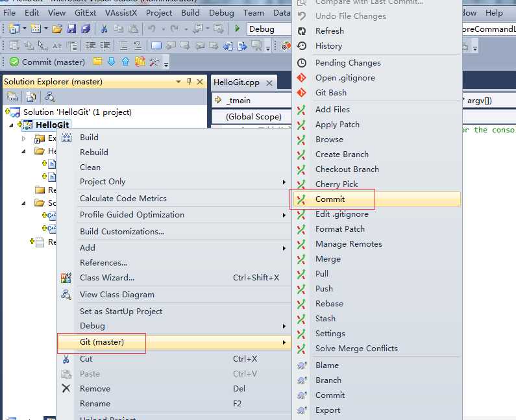Click the Git push blue up arrow icon
516x420 pixels.
(125, 62)
